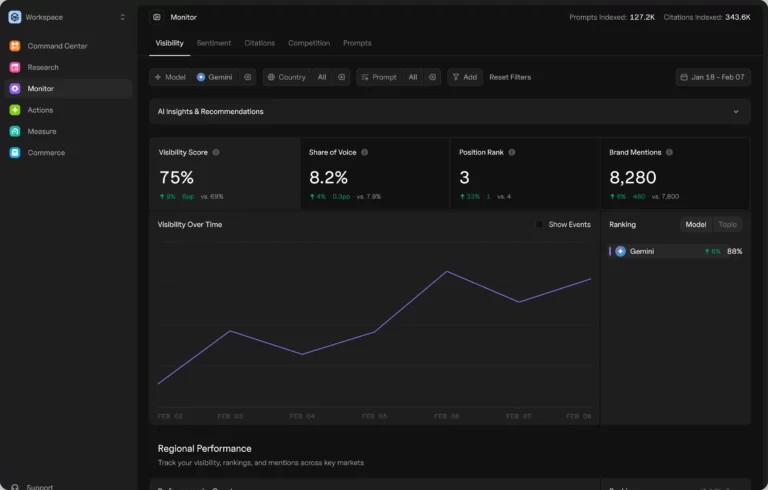
Task: Expand AI Insights & Recommendations panel
Action: [737, 112]
